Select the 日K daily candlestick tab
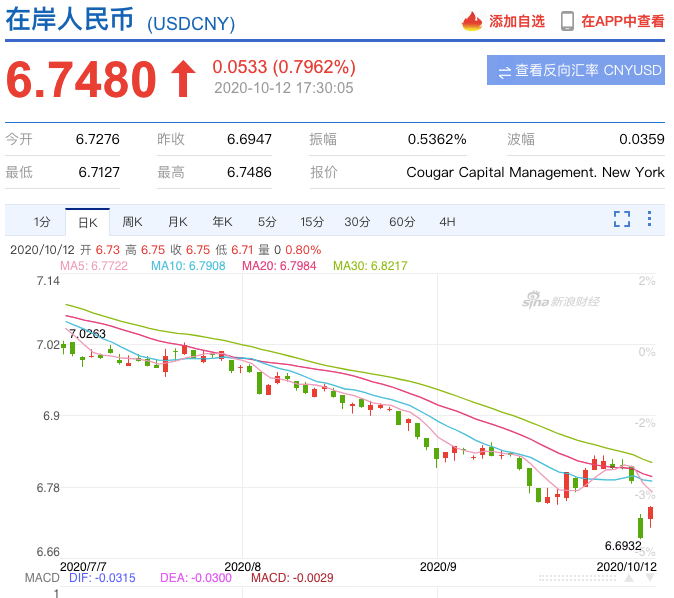The image size is (674, 598). click(88, 221)
